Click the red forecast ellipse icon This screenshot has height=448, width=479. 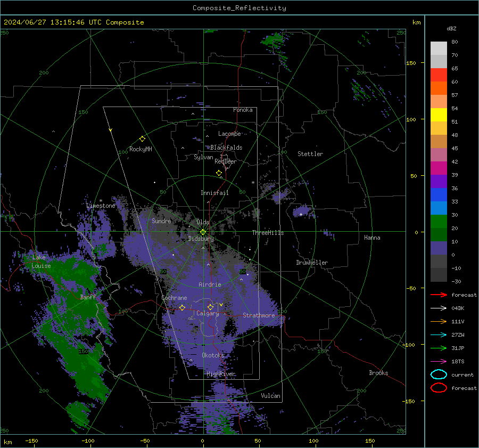pos(439,388)
